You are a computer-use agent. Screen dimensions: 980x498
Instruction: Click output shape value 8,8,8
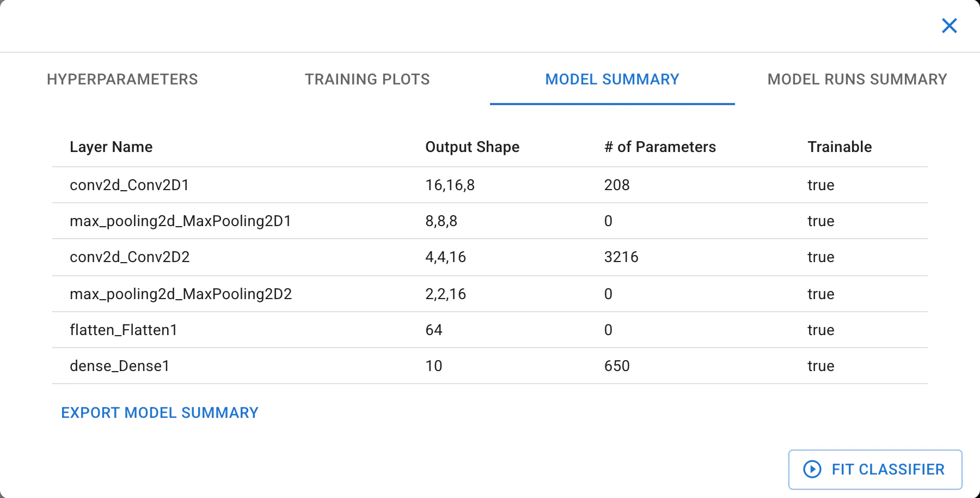(x=442, y=221)
